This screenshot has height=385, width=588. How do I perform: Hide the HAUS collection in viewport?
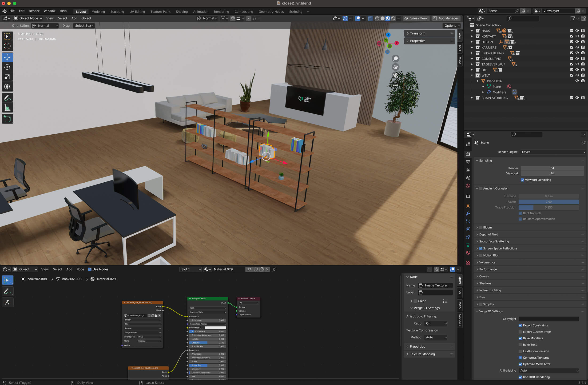[577, 31]
